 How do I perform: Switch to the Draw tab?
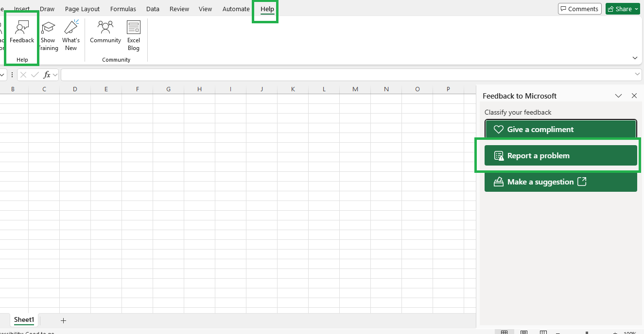[x=47, y=9]
